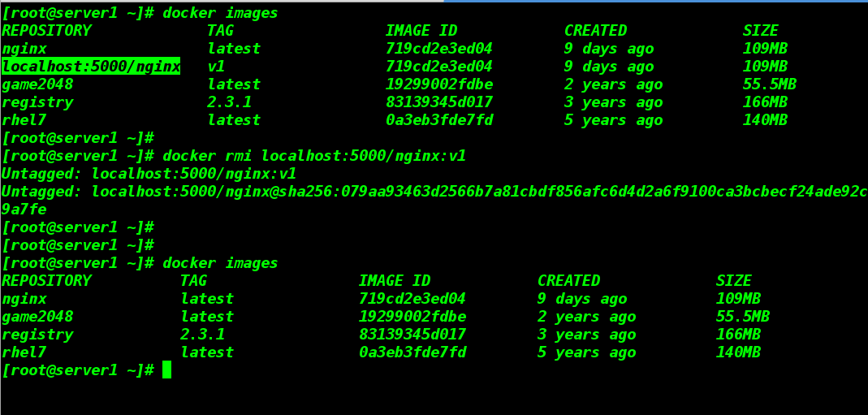The width and height of the screenshot is (868, 415).
Task: Click the TAG header in the first docker images output
Action: click(x=220, y=30)
